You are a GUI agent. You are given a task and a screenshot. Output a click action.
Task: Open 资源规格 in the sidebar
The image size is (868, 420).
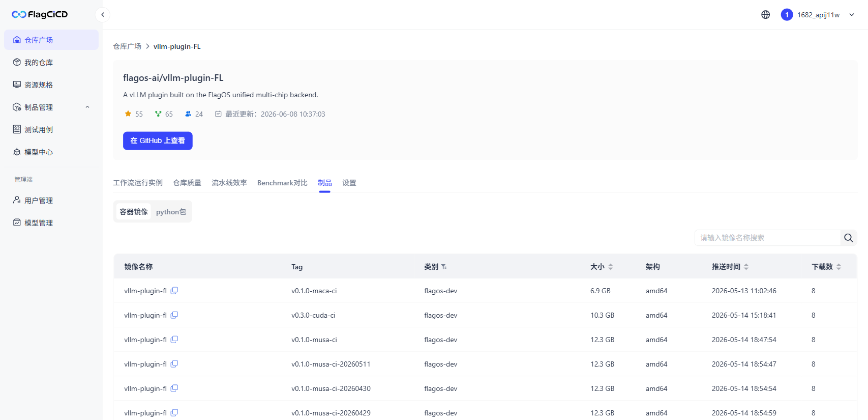point(51,85)
